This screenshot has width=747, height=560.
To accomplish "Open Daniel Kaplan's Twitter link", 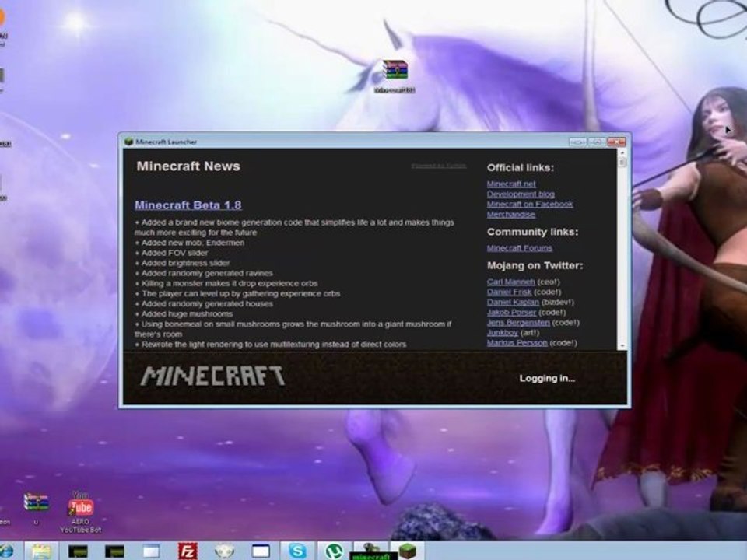I will (x=513, y=303).
